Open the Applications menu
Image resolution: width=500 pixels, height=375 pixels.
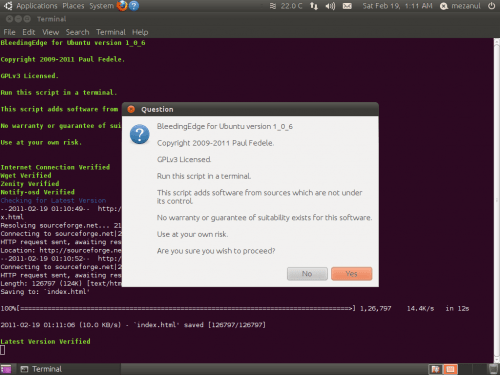click(x=37, y=6)
